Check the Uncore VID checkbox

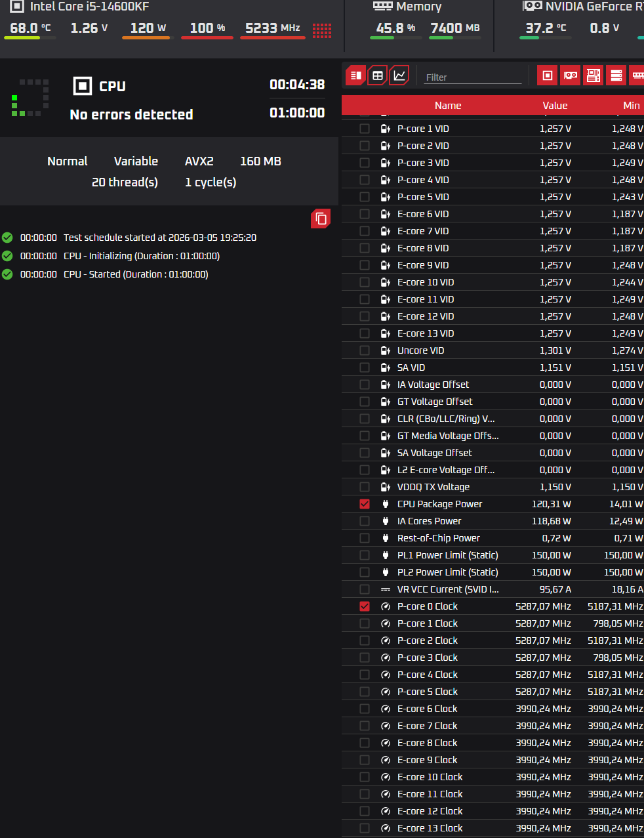(x=365, y=350)
